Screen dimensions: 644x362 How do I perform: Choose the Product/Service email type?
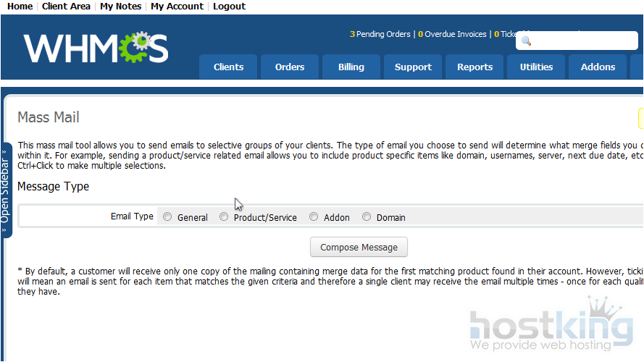pyautogui.click(x=224, y=216)
